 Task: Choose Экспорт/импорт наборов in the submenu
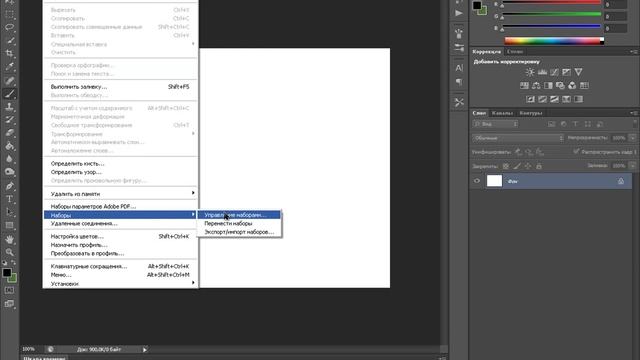pos(239,232)
